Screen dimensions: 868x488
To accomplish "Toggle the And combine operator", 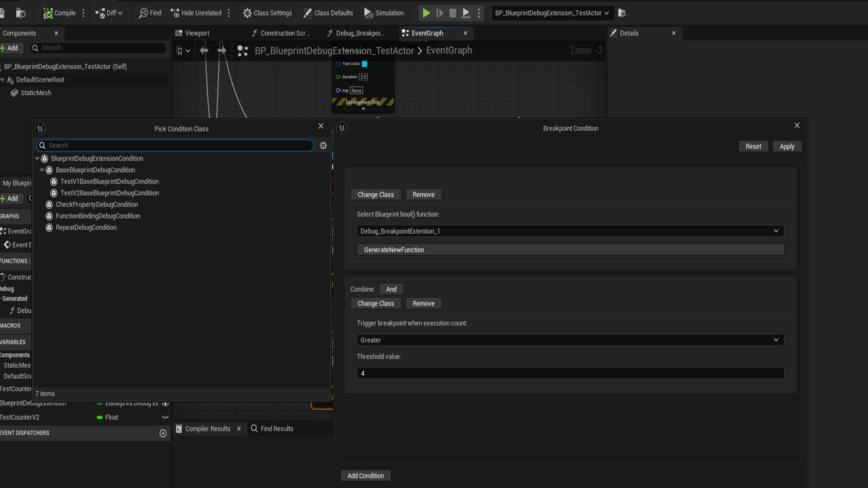I will pyautogui.click(x=391, y=289).
